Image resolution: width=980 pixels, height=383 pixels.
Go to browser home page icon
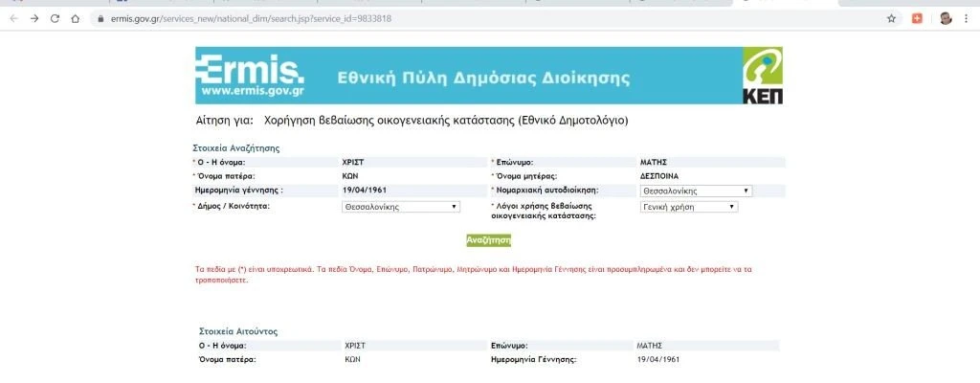pos(76,18)
